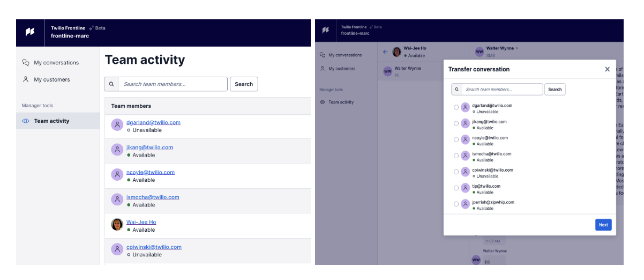Screen dimensions: 644x280
Task: Click the Search button in Transfer dialog
Action: [555, 90]
